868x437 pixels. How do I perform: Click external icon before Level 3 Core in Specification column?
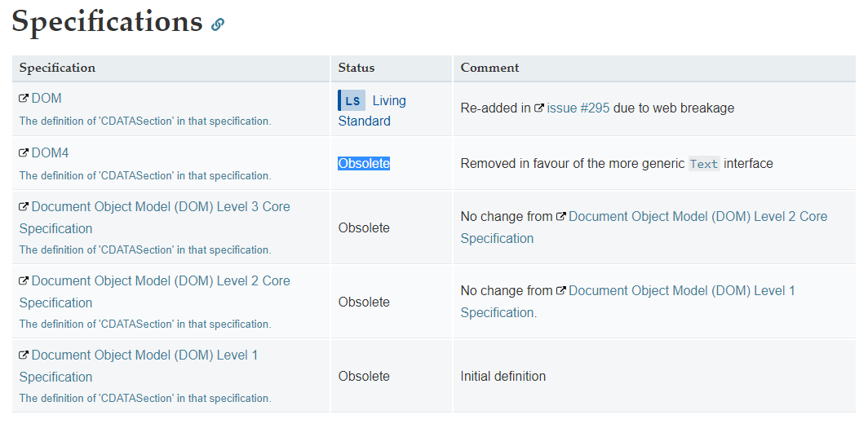coord(24,206)
